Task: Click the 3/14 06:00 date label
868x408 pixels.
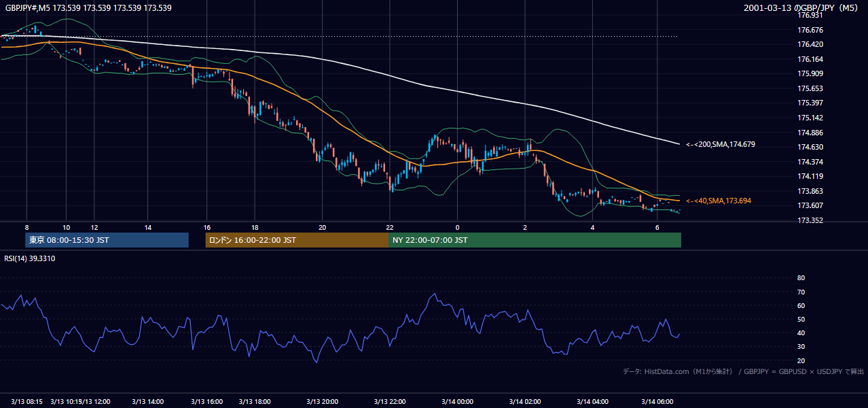Action: [657, 401]
